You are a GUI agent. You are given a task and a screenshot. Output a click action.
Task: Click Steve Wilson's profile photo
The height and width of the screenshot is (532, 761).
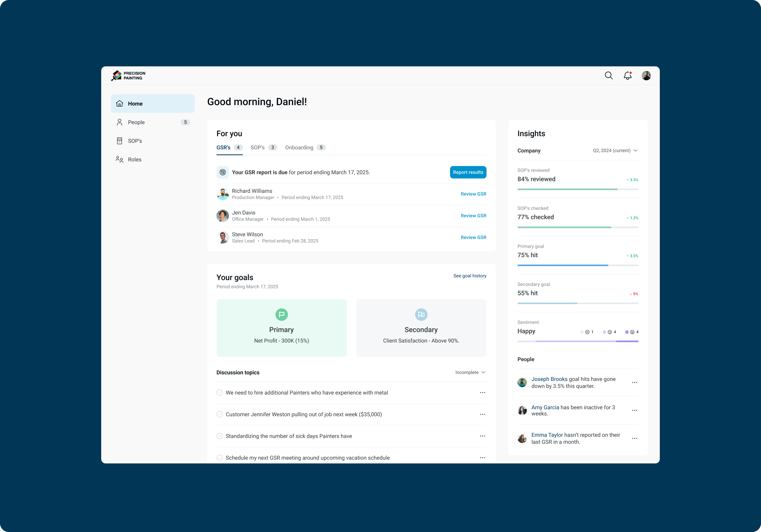[x=222, y=237]
